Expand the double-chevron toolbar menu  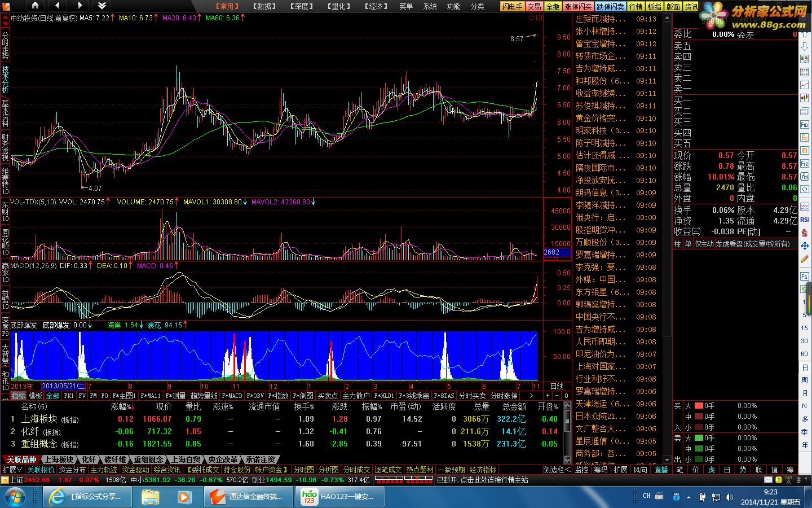click(102, 6)
